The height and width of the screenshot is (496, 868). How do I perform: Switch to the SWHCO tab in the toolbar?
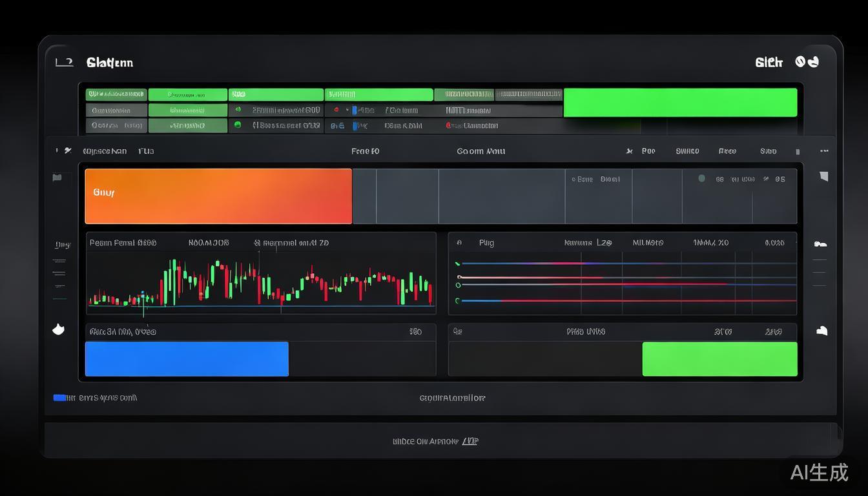click(687, 151)
